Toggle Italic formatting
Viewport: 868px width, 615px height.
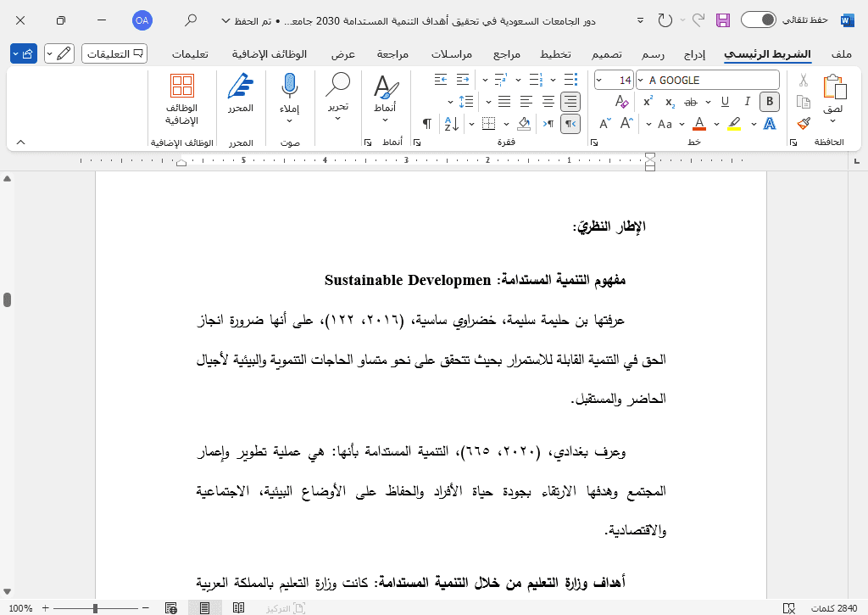[747, 102]
